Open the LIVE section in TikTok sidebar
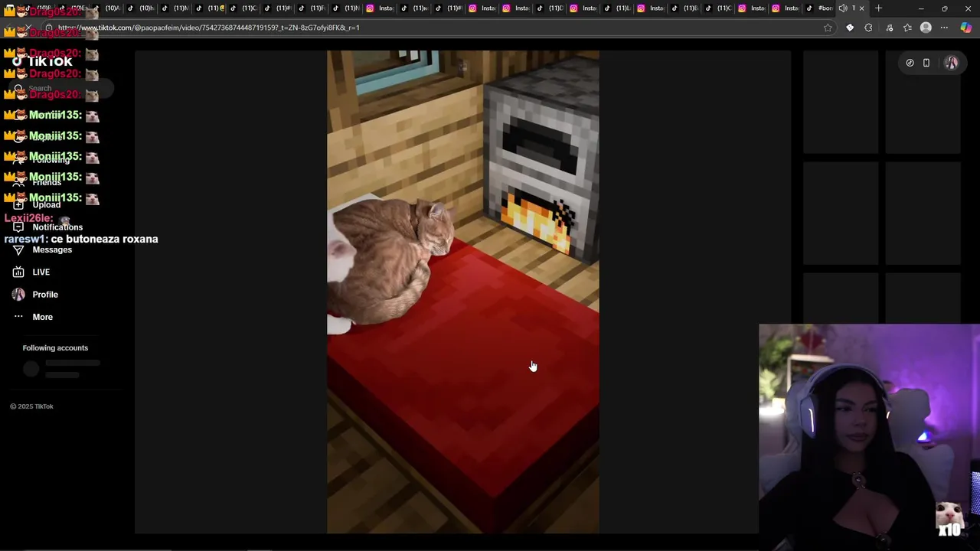Screen dimensions: 980x551 pos(41,272)
